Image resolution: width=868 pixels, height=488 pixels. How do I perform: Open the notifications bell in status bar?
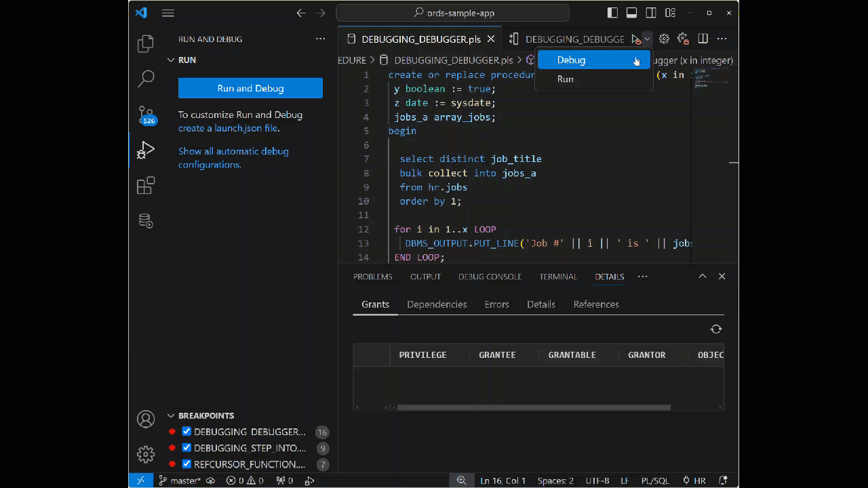point(723,481)
